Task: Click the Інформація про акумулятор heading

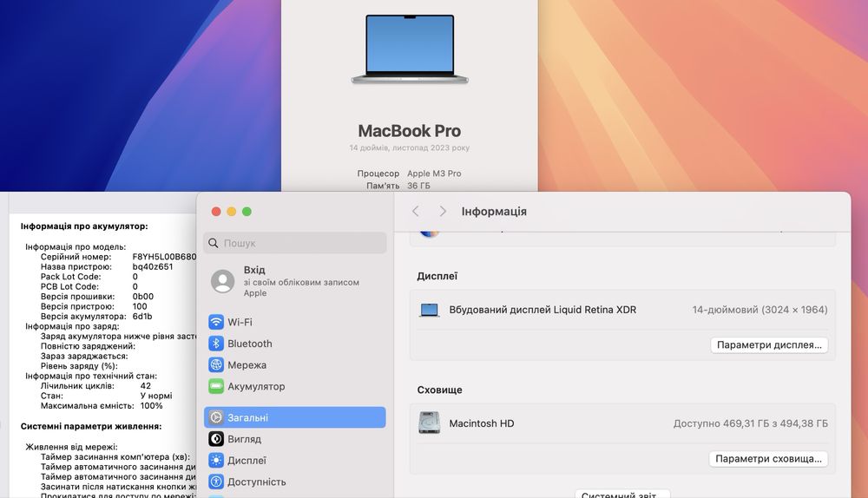Action: tap(84, 226)
